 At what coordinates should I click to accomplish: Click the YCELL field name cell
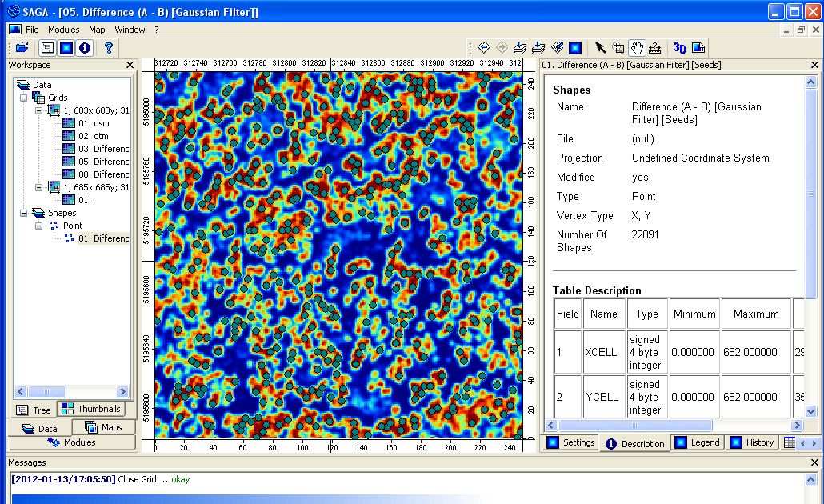(x=604, y=397)
